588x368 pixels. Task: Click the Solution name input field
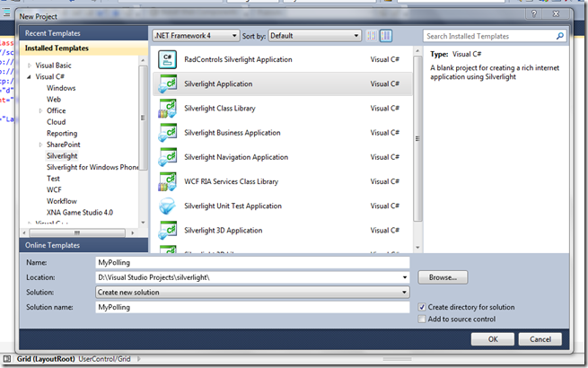(252, 307)
